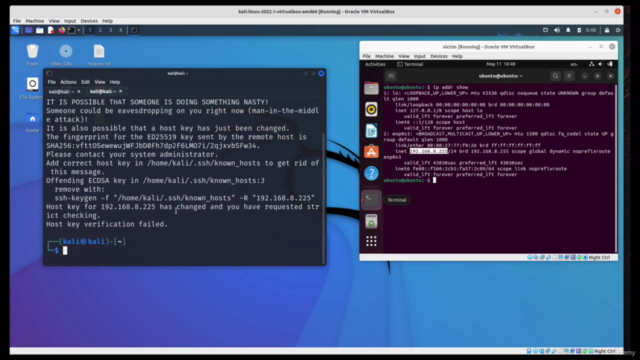Open the Ubuntu system status menu with volume
Viewport: 640px width, 360px height.
click(601, 64)
